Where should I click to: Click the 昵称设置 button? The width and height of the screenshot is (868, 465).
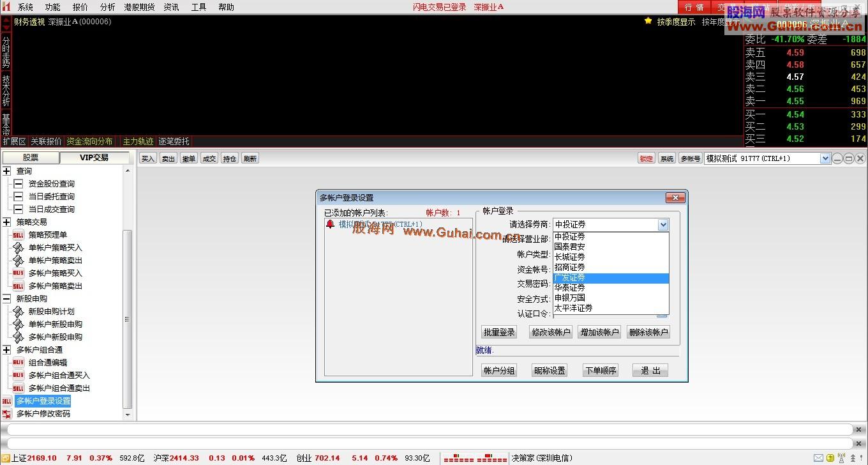550,370
